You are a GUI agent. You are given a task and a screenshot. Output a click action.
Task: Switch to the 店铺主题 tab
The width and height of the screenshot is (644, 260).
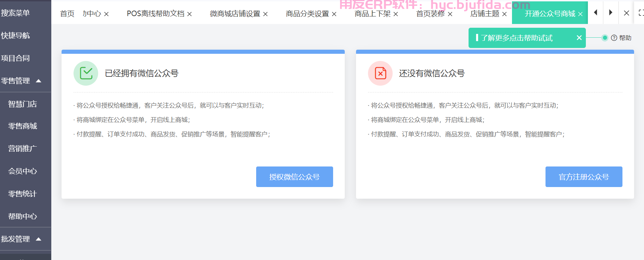[485, 14]
